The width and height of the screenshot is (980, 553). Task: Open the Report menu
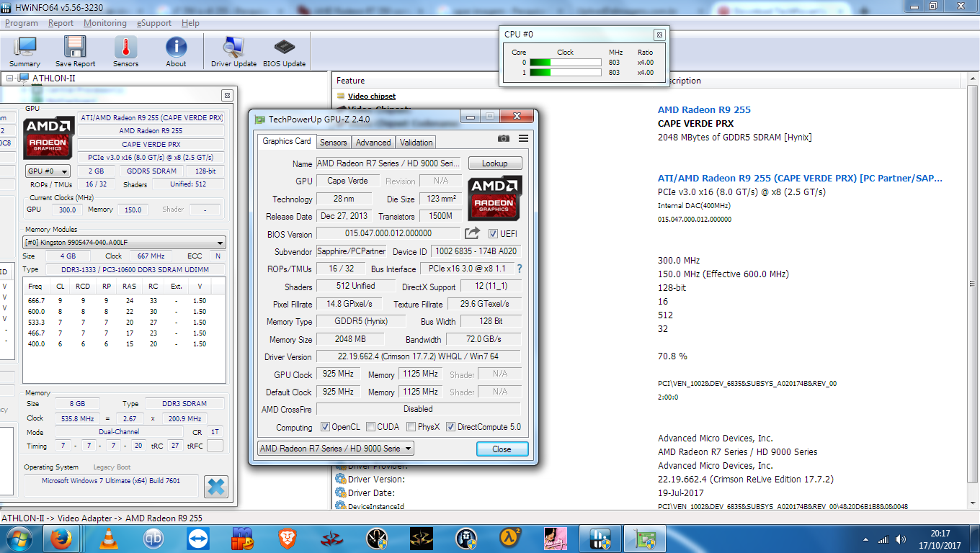click(61, 23)
